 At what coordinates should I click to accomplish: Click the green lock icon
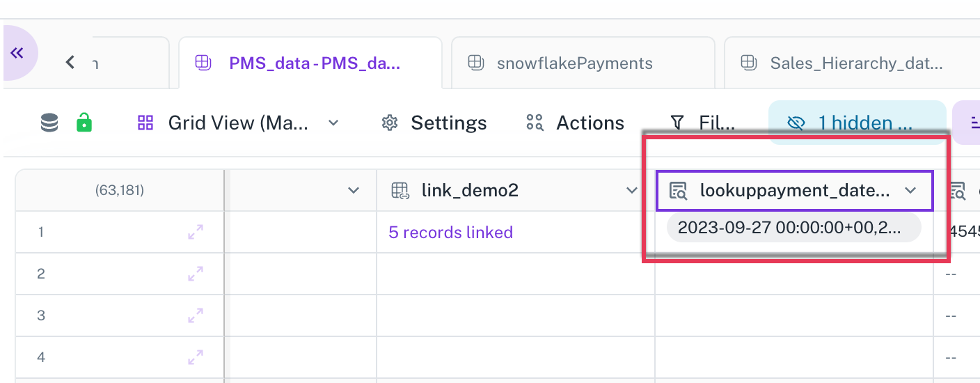click(x=84, y=123)
